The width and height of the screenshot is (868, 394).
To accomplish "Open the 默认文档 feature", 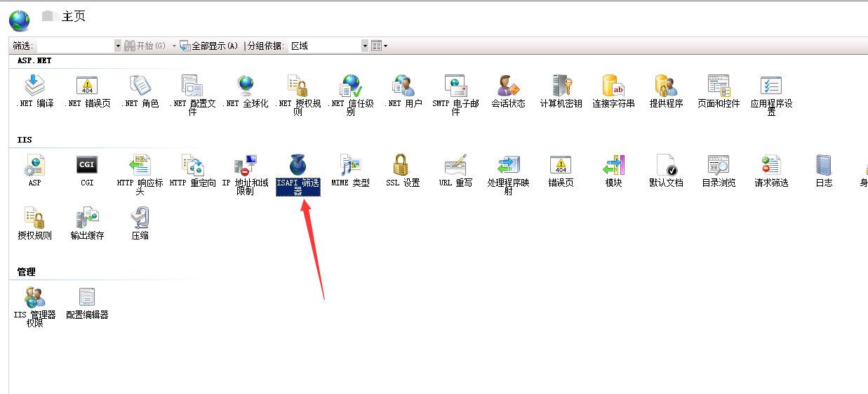I will coord(666,166).
